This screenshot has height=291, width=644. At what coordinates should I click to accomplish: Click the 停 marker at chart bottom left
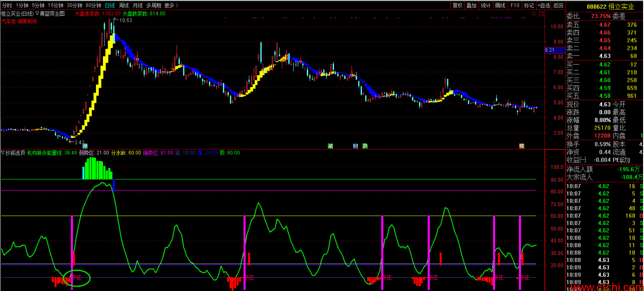[84, 146]
